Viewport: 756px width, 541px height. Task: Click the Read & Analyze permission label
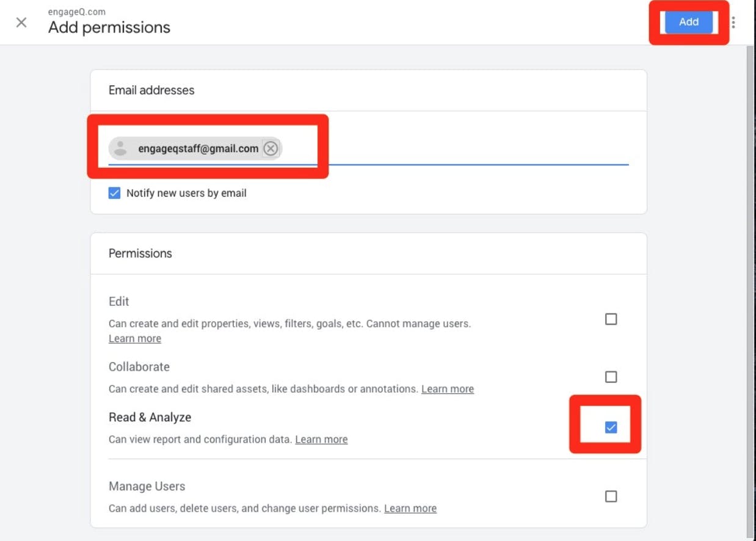tap(150, 418)
